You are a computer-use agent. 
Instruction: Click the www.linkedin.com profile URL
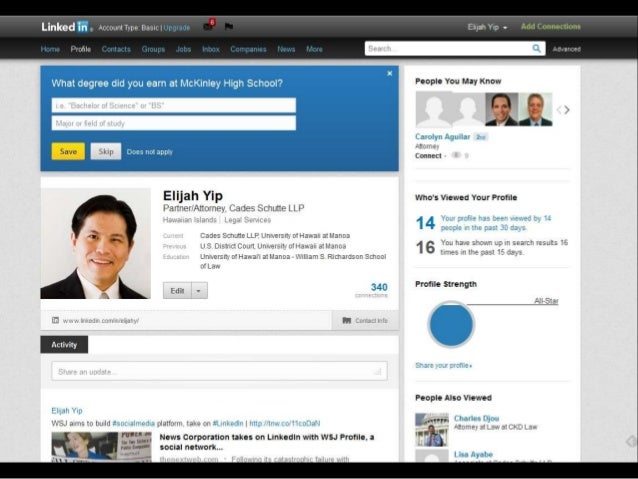point(101,321)
